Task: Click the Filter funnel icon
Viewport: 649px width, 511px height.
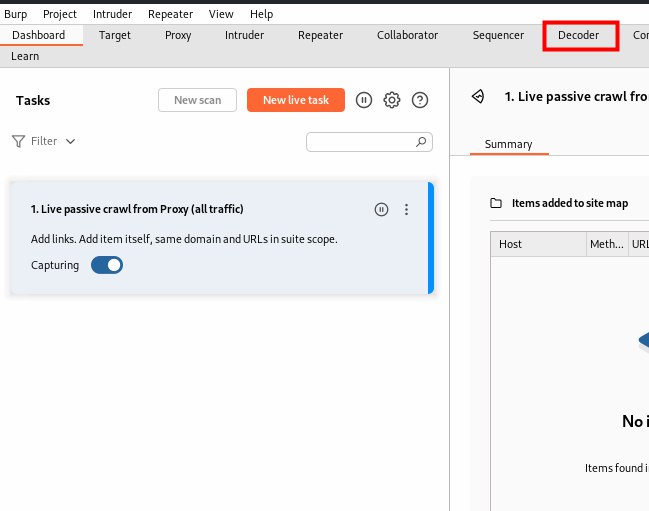Action: (18, 141)
